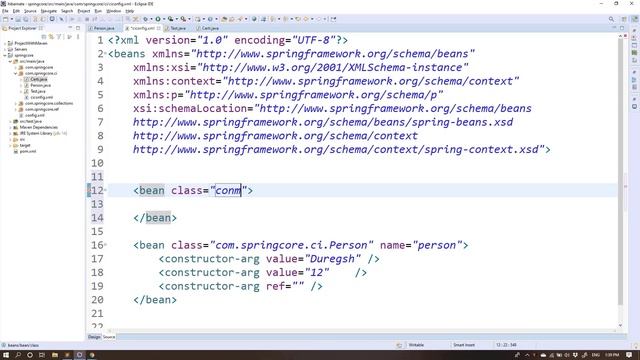The width and height of the screenshot is (640, 360).
Task: Click the New file toolbar icon
Action: click(5, 19)
